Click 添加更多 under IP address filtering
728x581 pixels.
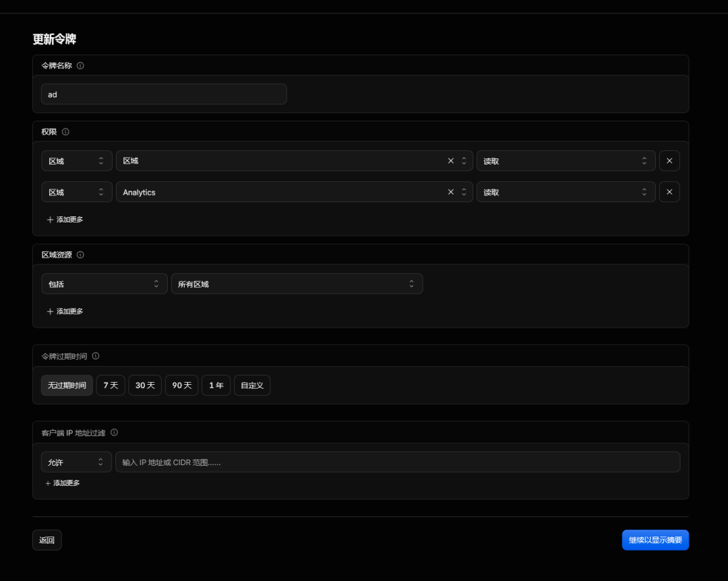pos(62,483)
